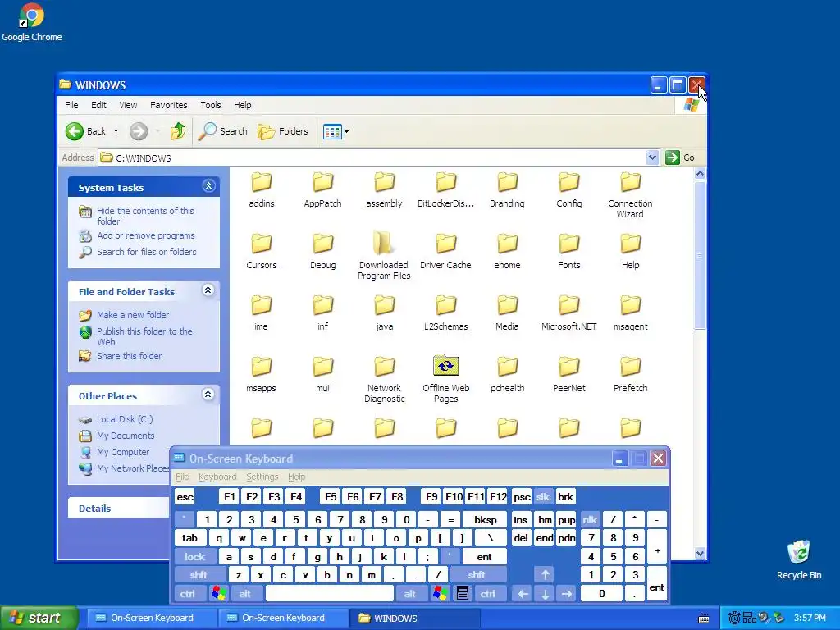Image resolution: width=840 pixels, height=630 pixels.
Task: Collapse the System Tasks panel
Action: [208, 186]
